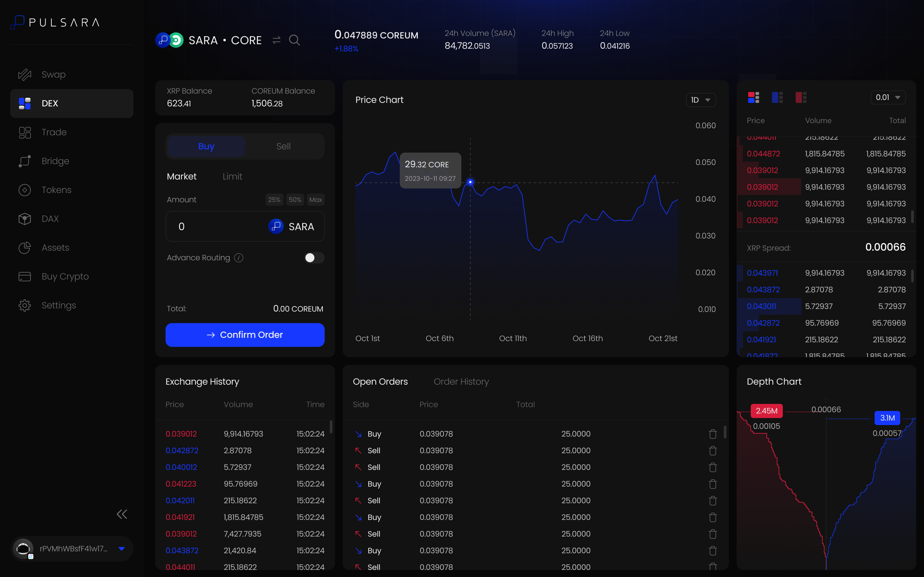Set the amount using the Max button
The image size is (924, 577).
315,200
